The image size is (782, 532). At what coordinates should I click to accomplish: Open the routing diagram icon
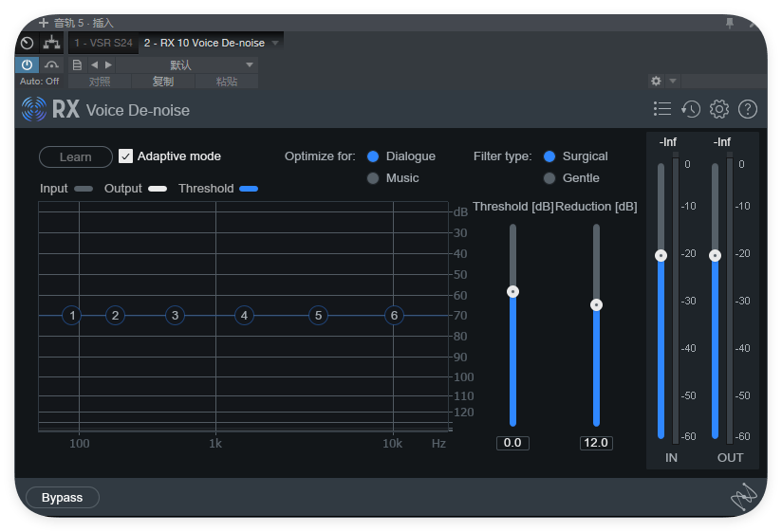tap(51, 44)
